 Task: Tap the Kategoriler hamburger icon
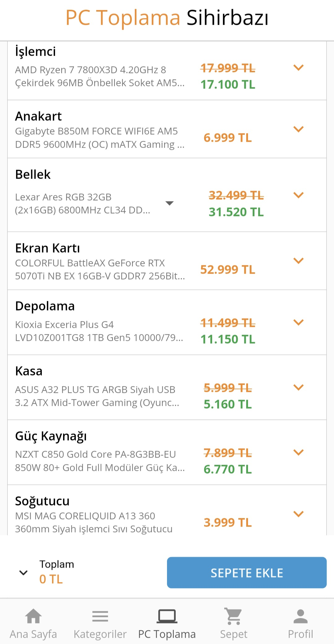100,616
